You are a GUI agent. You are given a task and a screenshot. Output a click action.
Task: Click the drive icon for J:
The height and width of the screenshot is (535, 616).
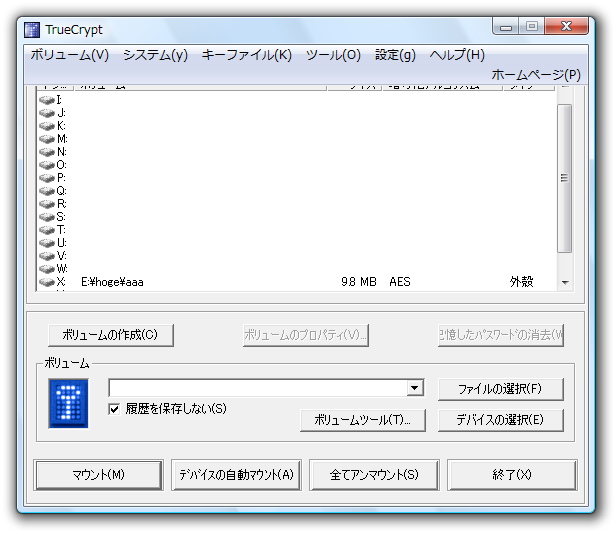[47, 113]
